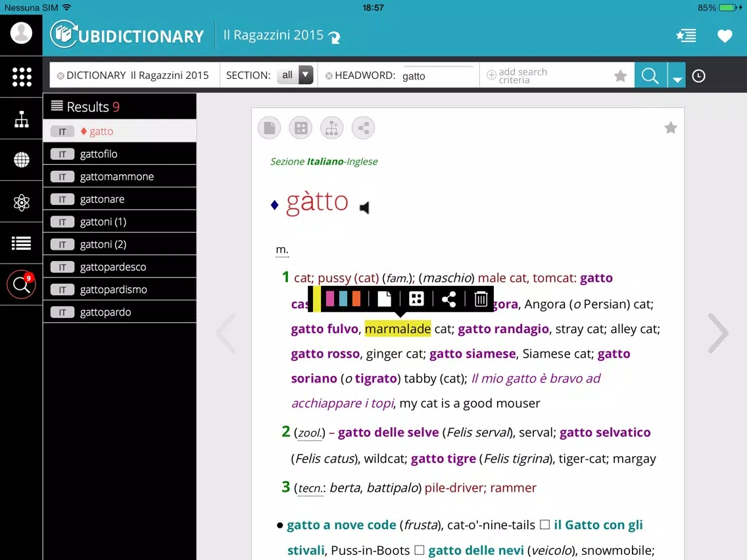The width and height of the screenshot is (747, 560).
Task: Choose orange highlight color
Action: [x=356, y=298]
